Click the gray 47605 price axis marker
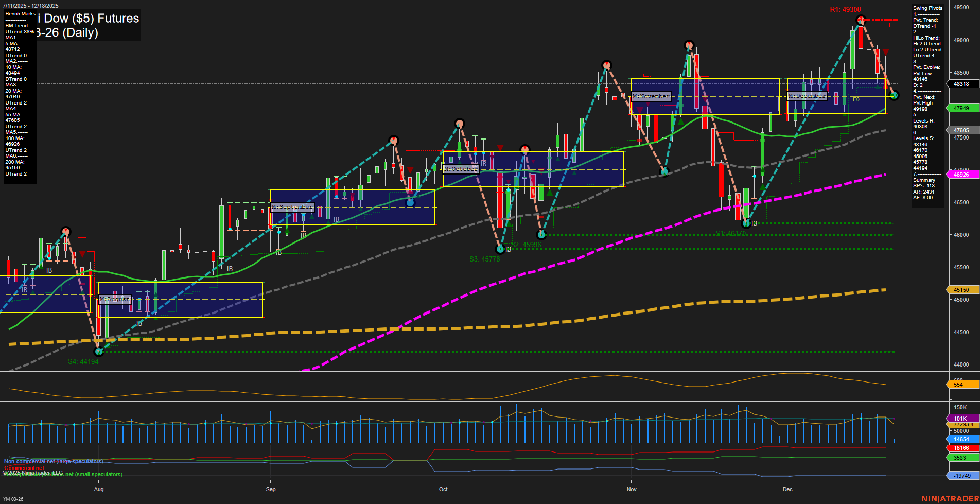Image resolution: width=980 pixels, height=504 pixels. pyautogui.click(x=962, y=130)
